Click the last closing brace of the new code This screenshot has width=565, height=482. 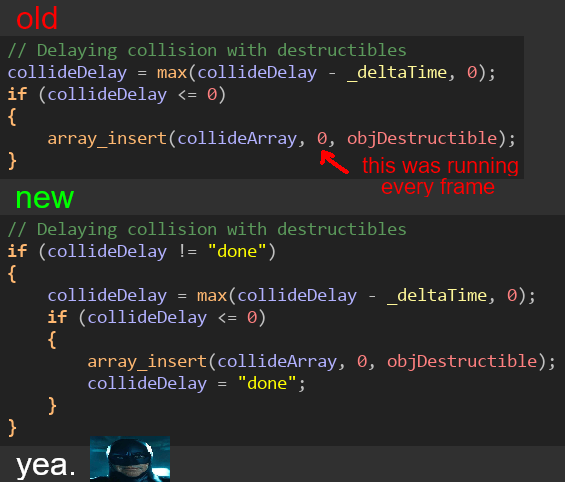[x=12, y=428]
